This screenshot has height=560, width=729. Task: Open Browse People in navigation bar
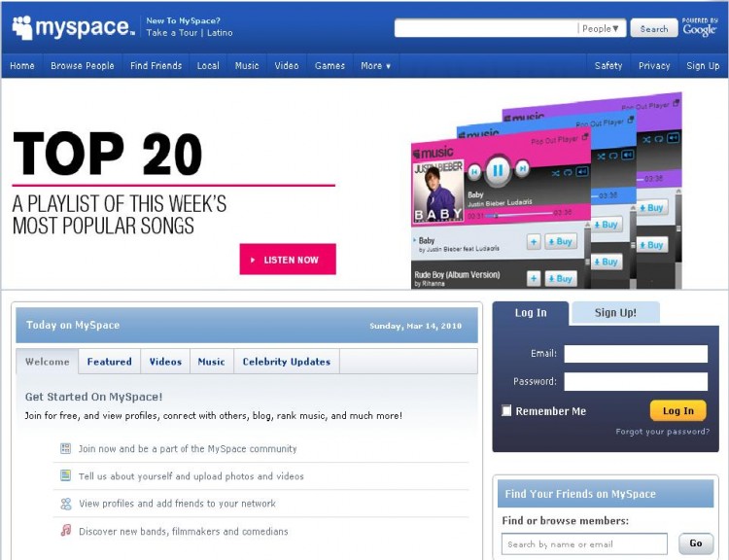[x=83, y=66]
